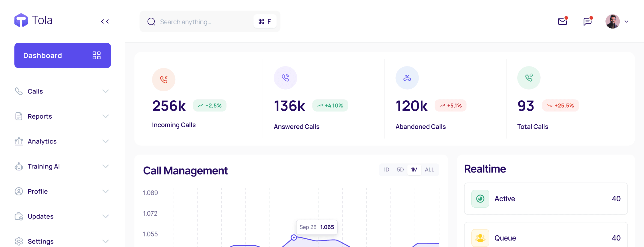The height and width of the screenshot is (247, 644).
Task: Click the +25,5% total calls badge
Action: [561, 106]
